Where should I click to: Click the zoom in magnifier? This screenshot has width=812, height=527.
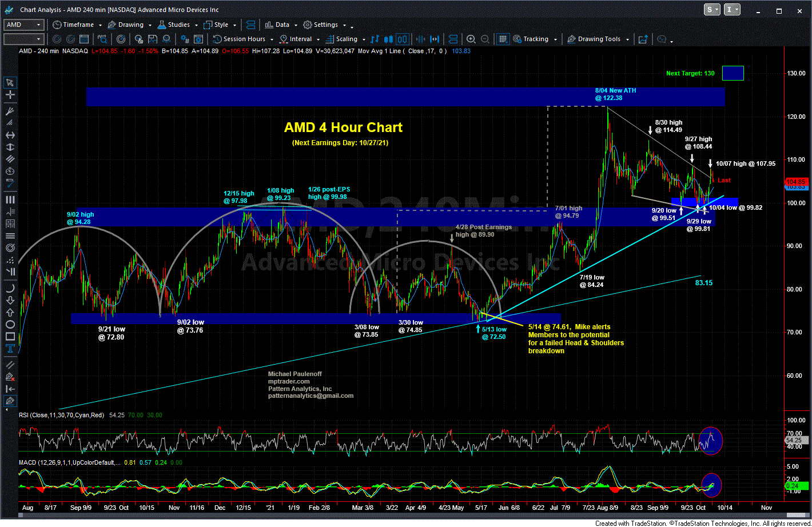471,39
